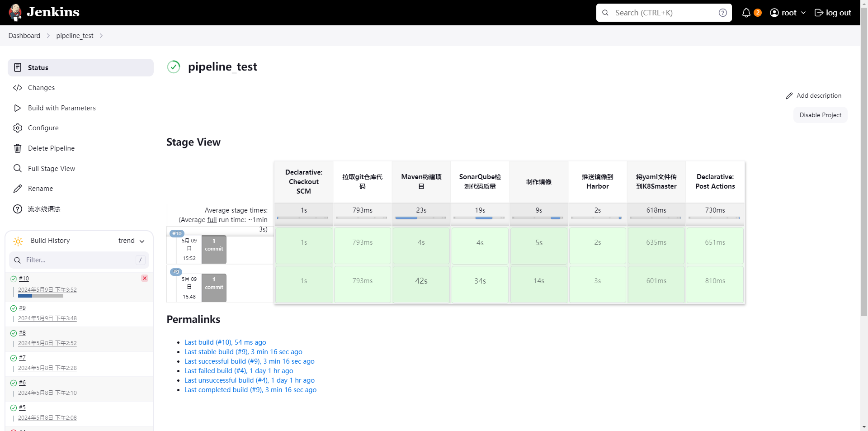The image size is (868, 431).
Task: Open the Changes sidebar item
Action: (x=80, y=88)
